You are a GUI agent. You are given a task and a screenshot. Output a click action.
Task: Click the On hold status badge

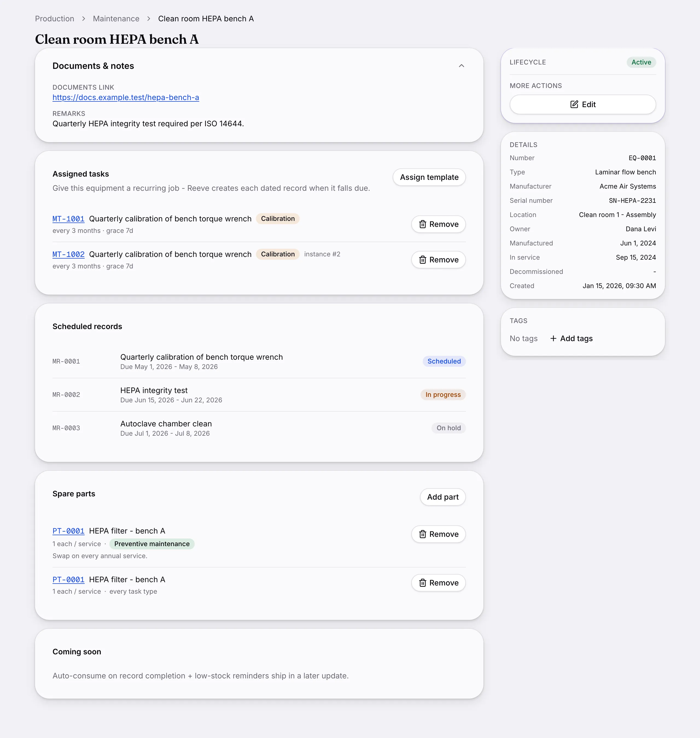pos(448,428)
